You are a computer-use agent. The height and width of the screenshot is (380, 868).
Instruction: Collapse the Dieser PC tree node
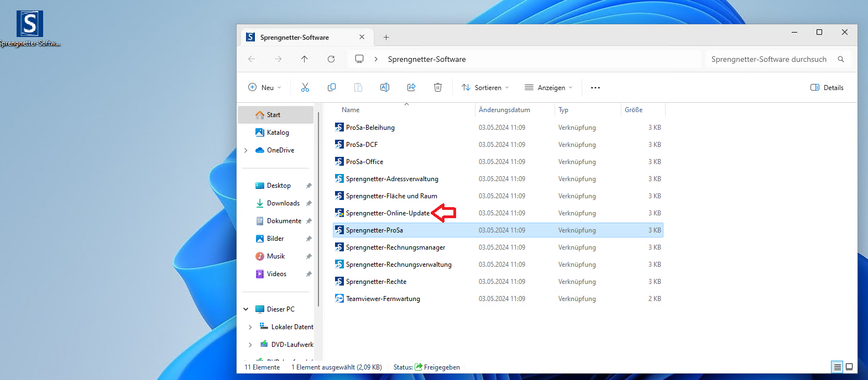click(246, 309)
